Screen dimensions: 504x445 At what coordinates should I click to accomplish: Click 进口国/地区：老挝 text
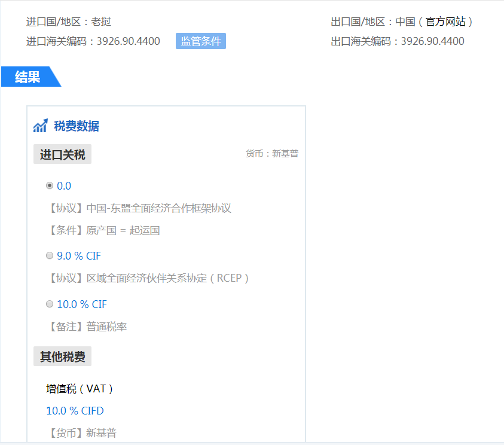pyautogui.click(x=69, y=22)
